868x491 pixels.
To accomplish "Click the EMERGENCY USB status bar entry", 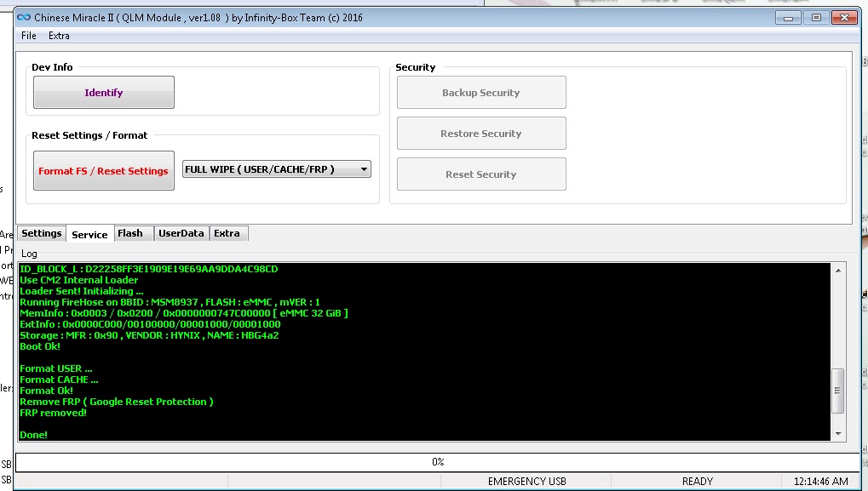I will [x=526, y=481].
